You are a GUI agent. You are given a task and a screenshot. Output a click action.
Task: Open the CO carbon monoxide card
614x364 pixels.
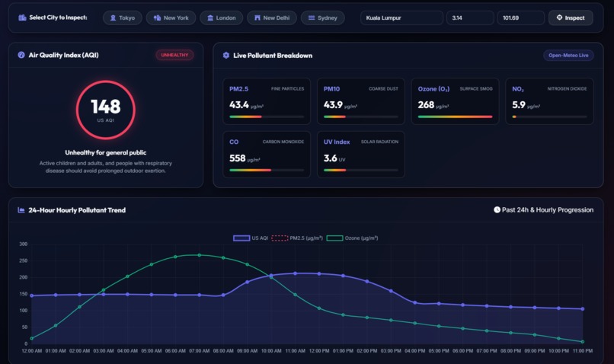pos(267,155)
